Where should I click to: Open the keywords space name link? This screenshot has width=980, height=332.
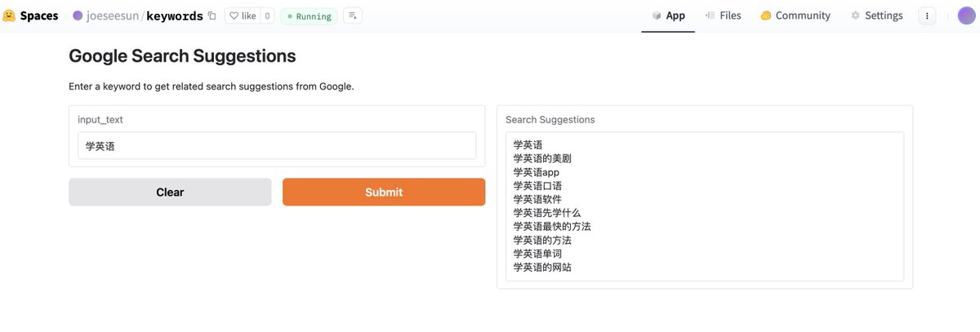175,15
